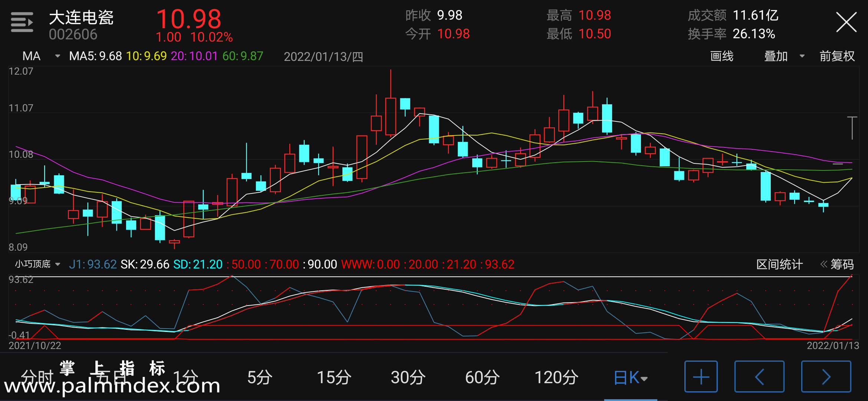Switch to 5分 chart tab
868x401 pixels.
pyautogui.click(x=260, y=378)
